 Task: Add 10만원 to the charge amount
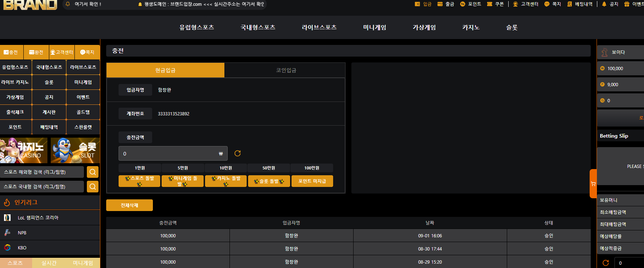tap(226, 168)
